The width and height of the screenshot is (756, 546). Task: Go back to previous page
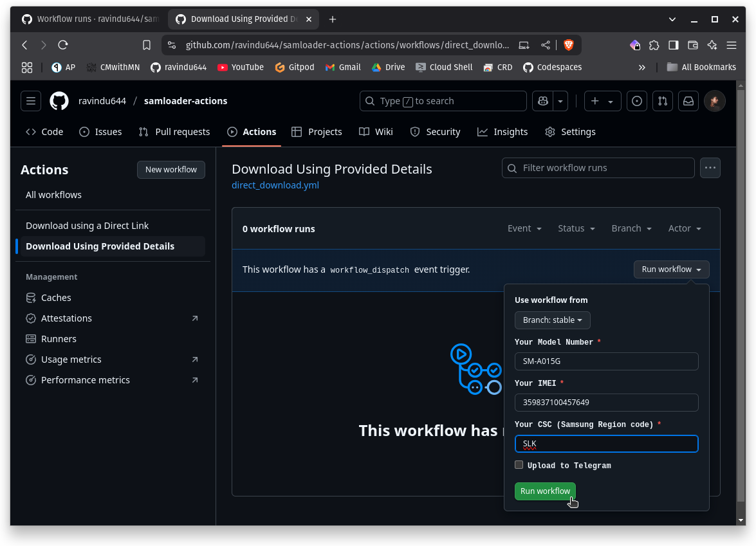[x=25, y=45]
